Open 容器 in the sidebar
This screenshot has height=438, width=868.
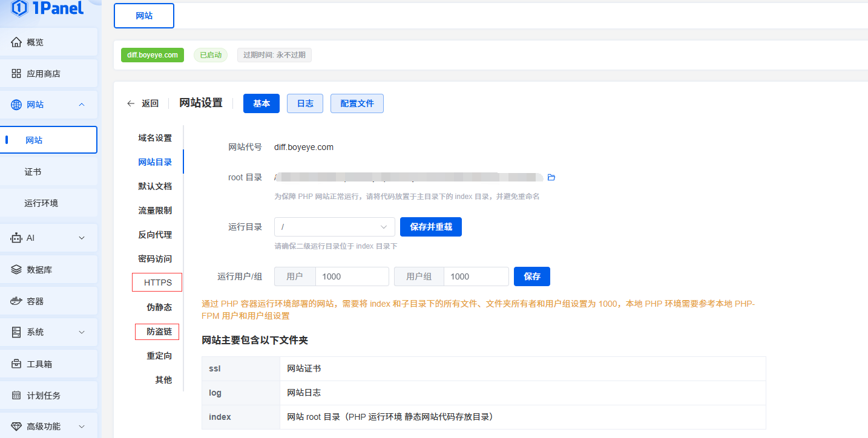tap(48, 301)
